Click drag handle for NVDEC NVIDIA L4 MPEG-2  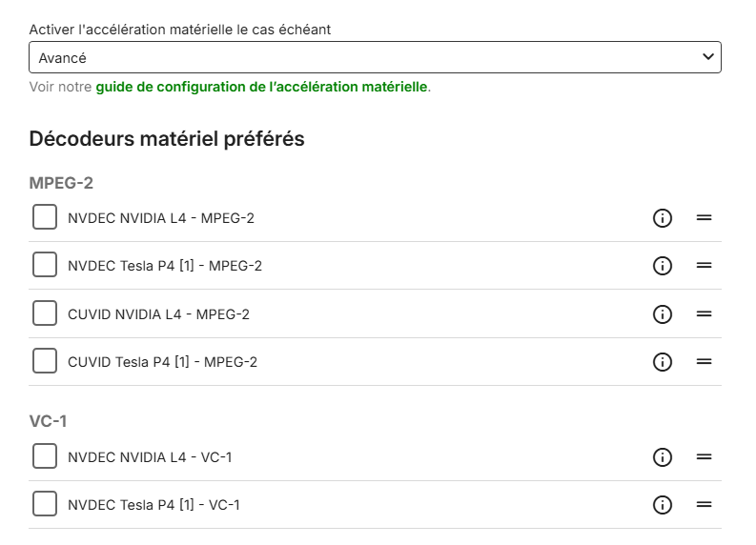point(705,218)
